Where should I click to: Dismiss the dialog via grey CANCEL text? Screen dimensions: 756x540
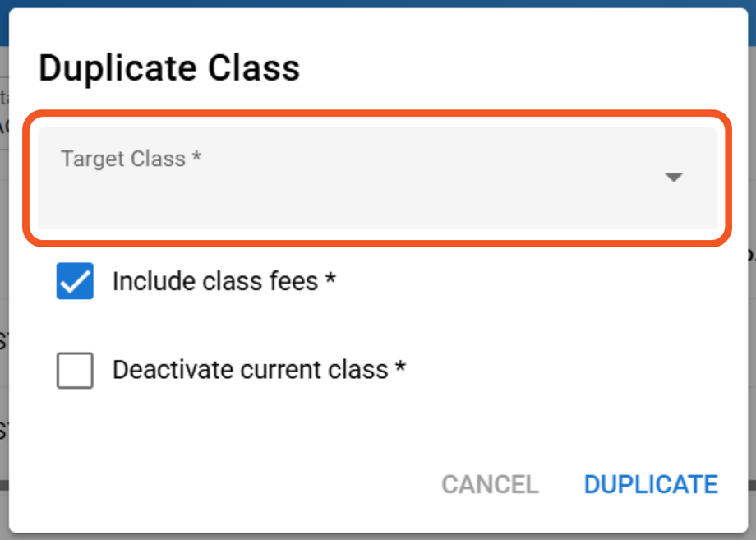tap(490, 484)
